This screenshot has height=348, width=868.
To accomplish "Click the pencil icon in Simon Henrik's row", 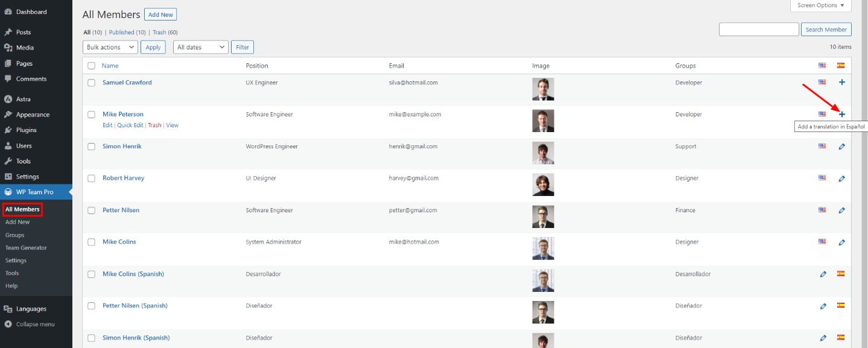I will point(842,147).
